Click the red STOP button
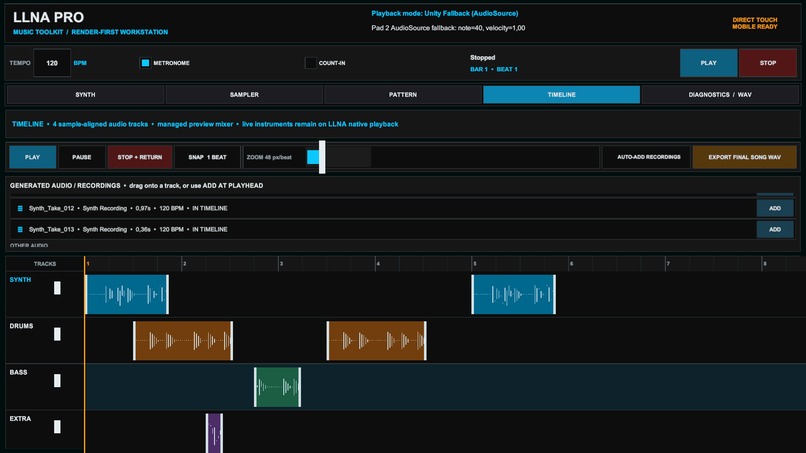 [768, 63]
